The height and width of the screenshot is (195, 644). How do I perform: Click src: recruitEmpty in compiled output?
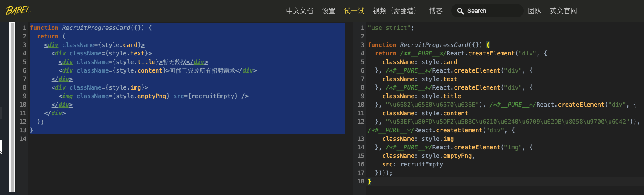tap(412, 164)
